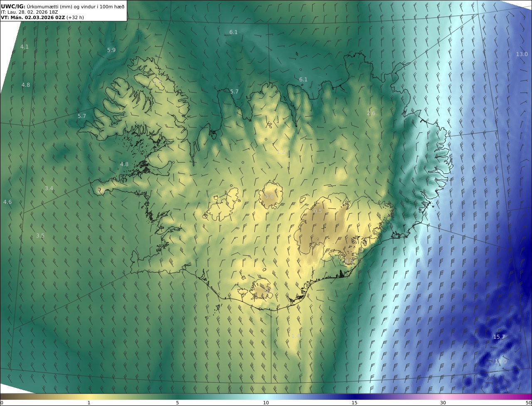Viewport: 532px width, 406px height.
Task: Click the 15 tick on the color scale
Action: (x=355, y=403)
